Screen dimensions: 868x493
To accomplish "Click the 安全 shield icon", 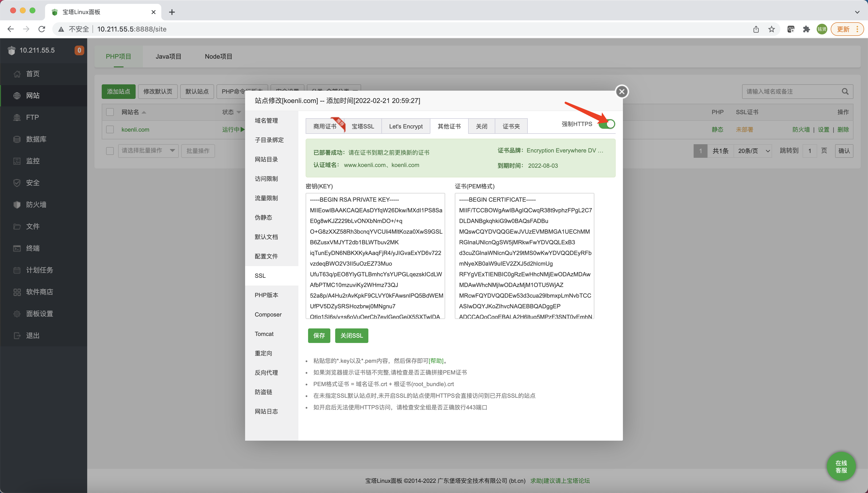I will (x=17, y=183).
